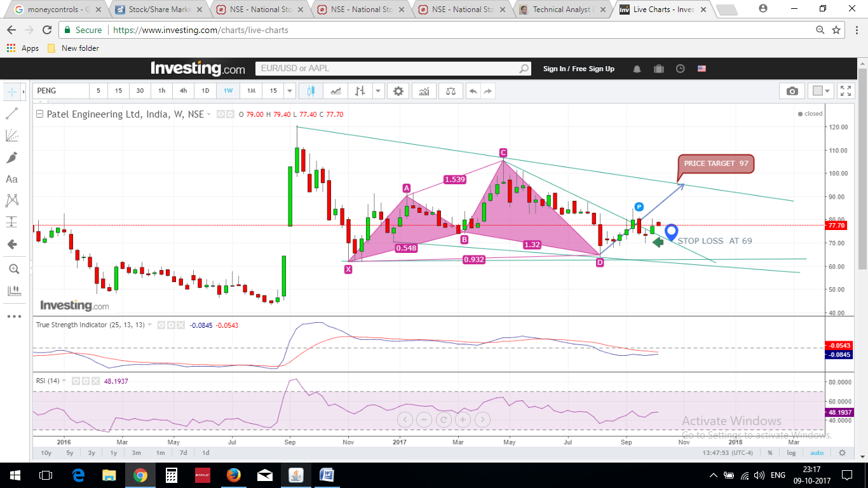The width and height of the screenshot is (868, 488).
Task: Show more drawing tools via three dots
Action: (x=13, y=316)
